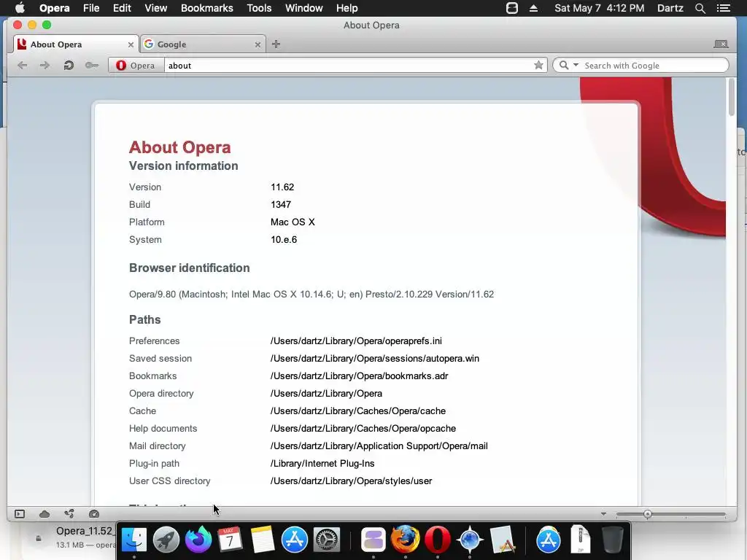The image size is (747, 560).
Task: Open the purple app icon in Dock
Action: (x=373, y=540)
